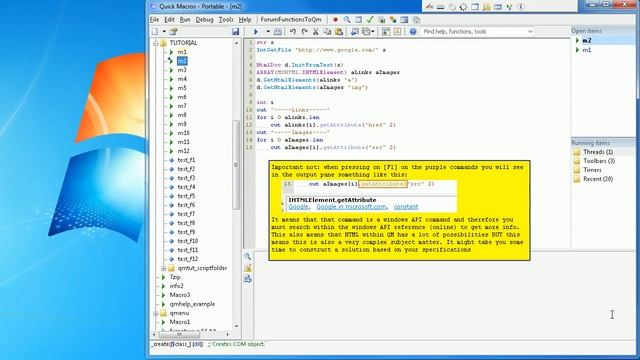This screenshot has width=640, height=360.
Task: Click the ForumFunctionsToQm toolbar label
Action: pyautogui.click(x=291, y=20)
